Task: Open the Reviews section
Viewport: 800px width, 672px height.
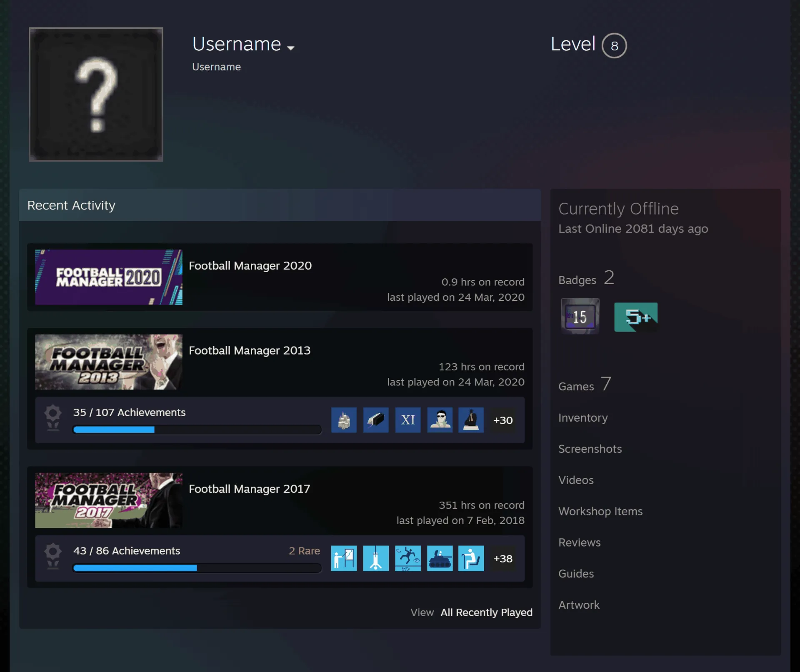Action: pos(579,542)
